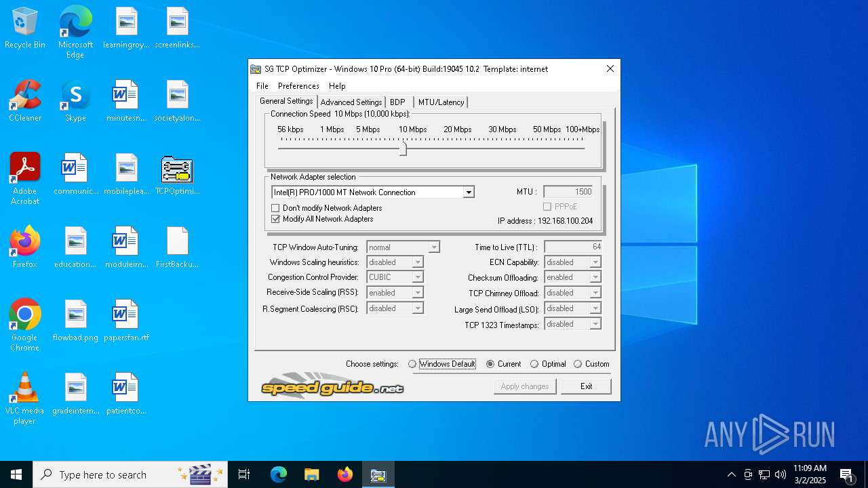Click the slider track below 50 Mbps
The width and height of the screenshot is (868, 488).
pos(547,148)
